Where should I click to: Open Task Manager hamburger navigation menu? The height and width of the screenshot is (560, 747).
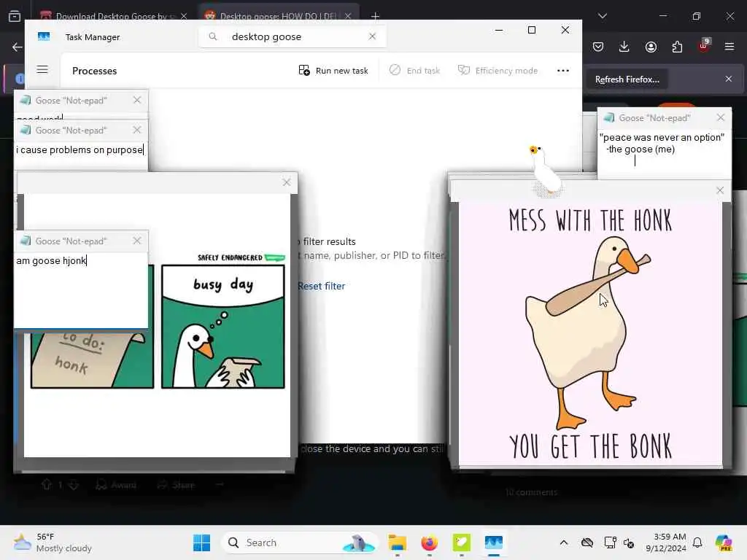pos(42,70)
